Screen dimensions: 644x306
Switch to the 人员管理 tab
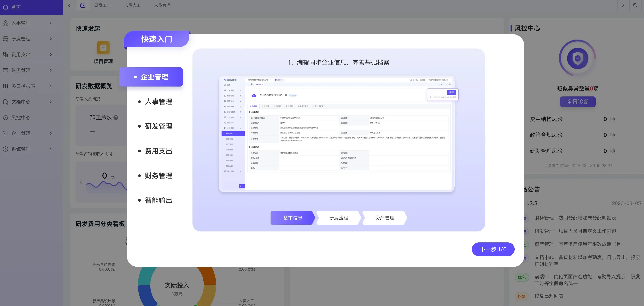162,5
